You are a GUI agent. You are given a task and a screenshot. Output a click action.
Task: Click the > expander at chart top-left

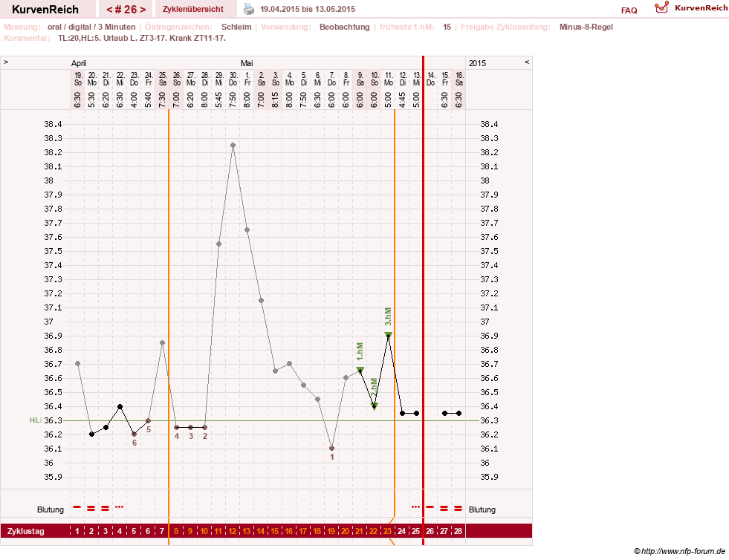click(6, 62)
